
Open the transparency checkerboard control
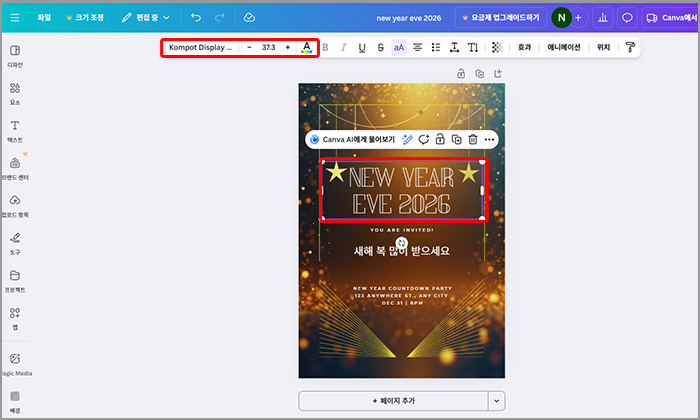point(497,47)
